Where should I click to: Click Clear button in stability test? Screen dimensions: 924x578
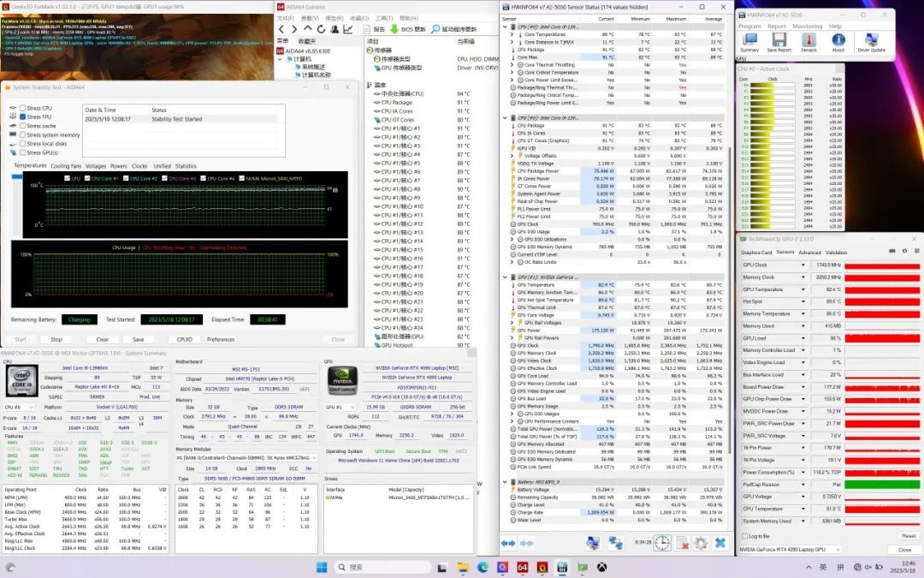click(103, 339)
